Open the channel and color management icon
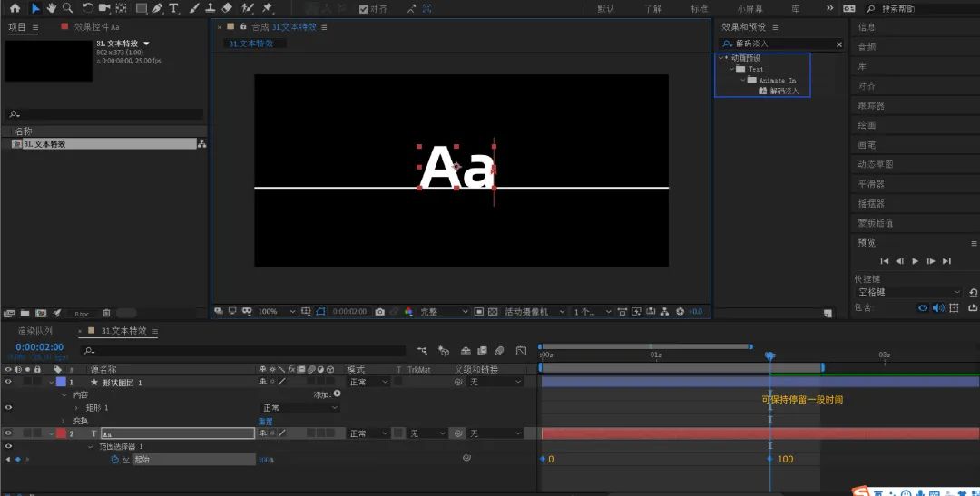 (x=408, y=311)
